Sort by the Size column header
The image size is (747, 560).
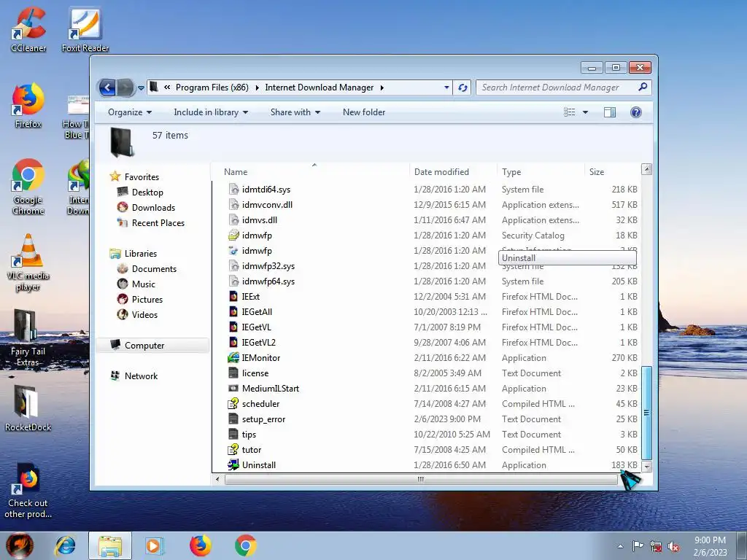point(597,172)
